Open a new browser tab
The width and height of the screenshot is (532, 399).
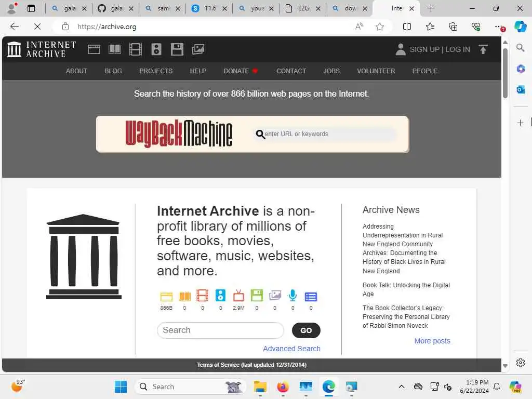tap(431, 8)
